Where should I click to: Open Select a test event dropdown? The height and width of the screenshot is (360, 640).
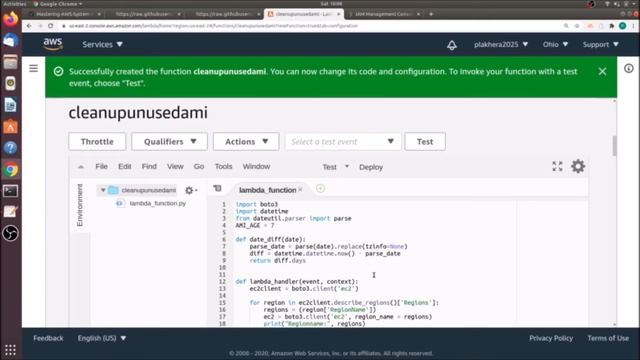[343, 142]
